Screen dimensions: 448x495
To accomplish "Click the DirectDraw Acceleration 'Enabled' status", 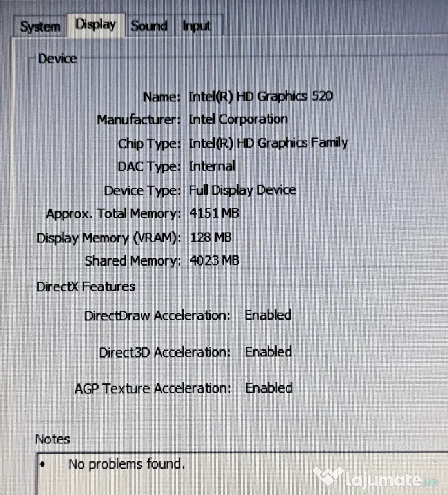I will 268,315.
